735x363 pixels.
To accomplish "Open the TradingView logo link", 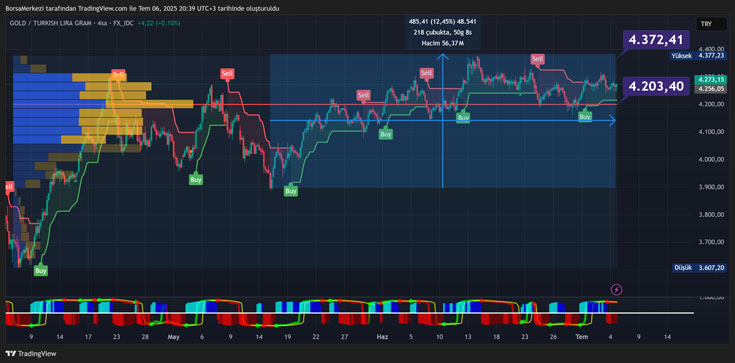I will (31, 354).
